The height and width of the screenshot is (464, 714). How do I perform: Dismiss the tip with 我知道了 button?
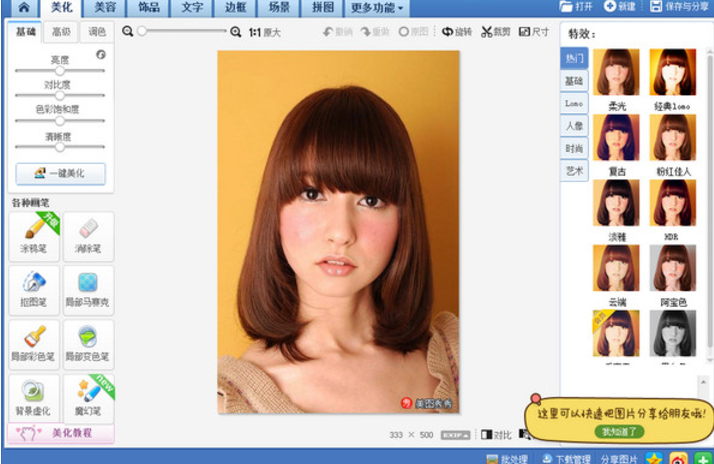pyautogui.click(x=619, y=431)
